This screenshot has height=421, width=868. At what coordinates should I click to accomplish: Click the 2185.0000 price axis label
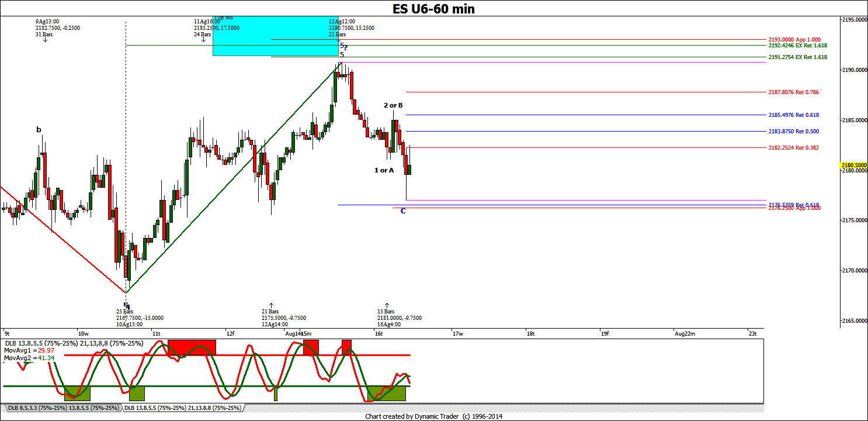point(854,120)
